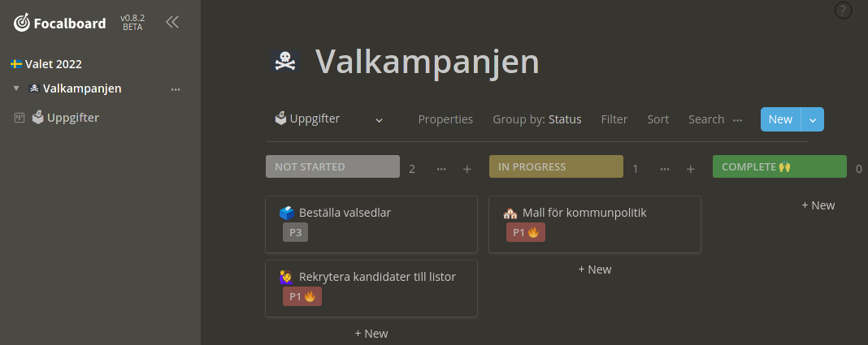Click the blue New button

(x=780, y=119)
